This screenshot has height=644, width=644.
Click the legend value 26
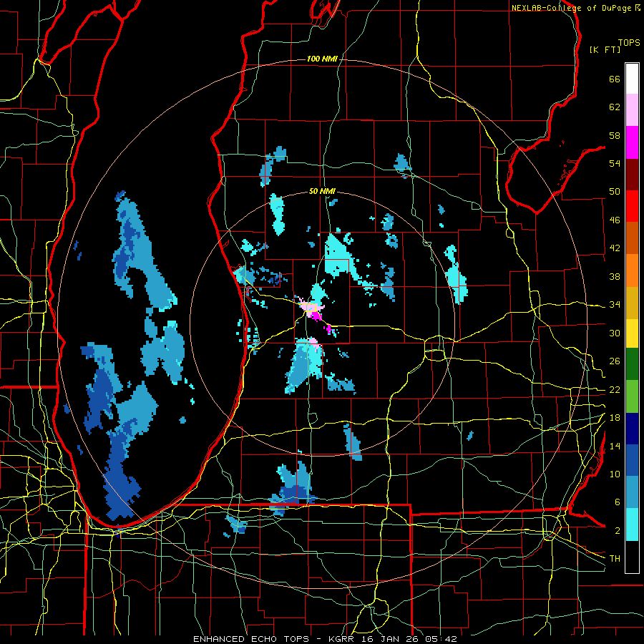point(615,361)
